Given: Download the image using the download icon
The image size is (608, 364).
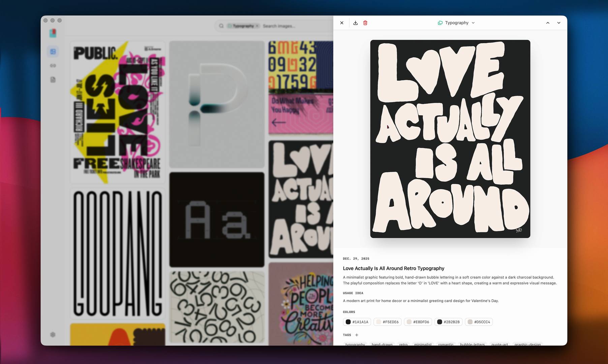Looking at the screenshot, I should tap(355, 23).
